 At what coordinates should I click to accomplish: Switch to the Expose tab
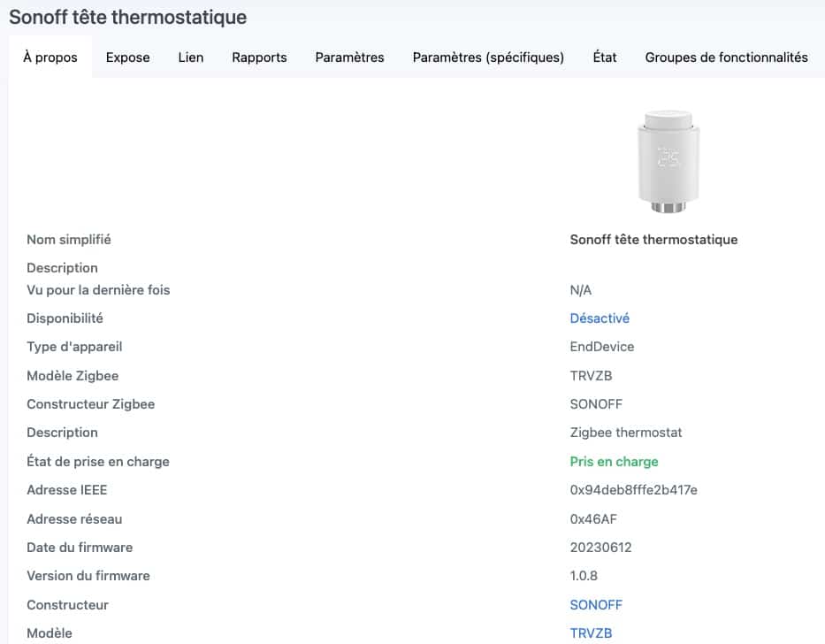point(127,57)
